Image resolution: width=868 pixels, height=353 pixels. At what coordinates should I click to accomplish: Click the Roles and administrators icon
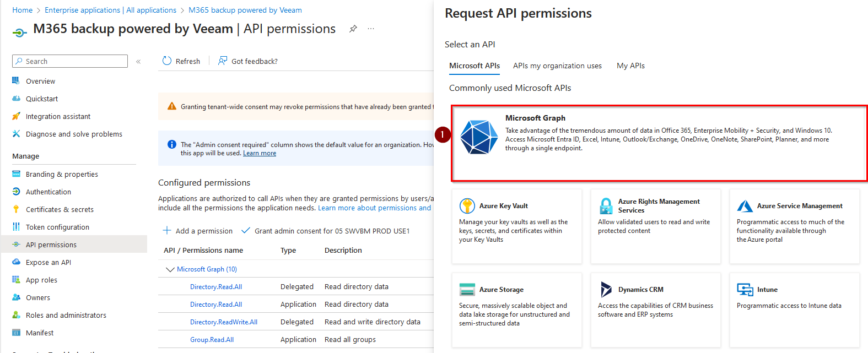[x=16, y=315]
